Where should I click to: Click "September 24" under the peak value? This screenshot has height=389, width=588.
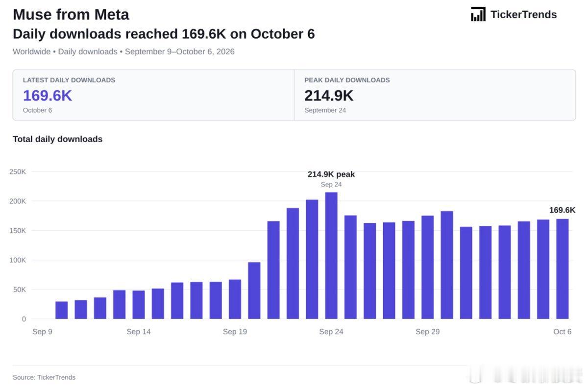pos(325,110)
